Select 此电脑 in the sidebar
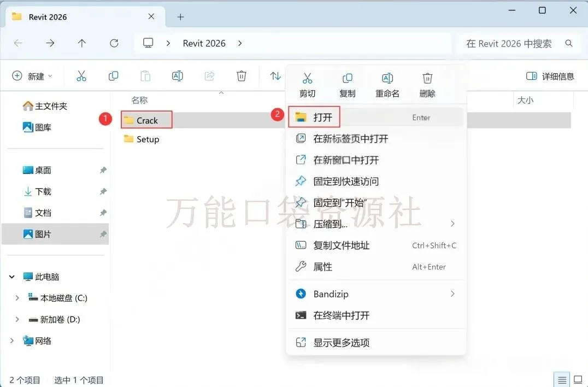This screenshot has height=387, width=588. point(41,277)
